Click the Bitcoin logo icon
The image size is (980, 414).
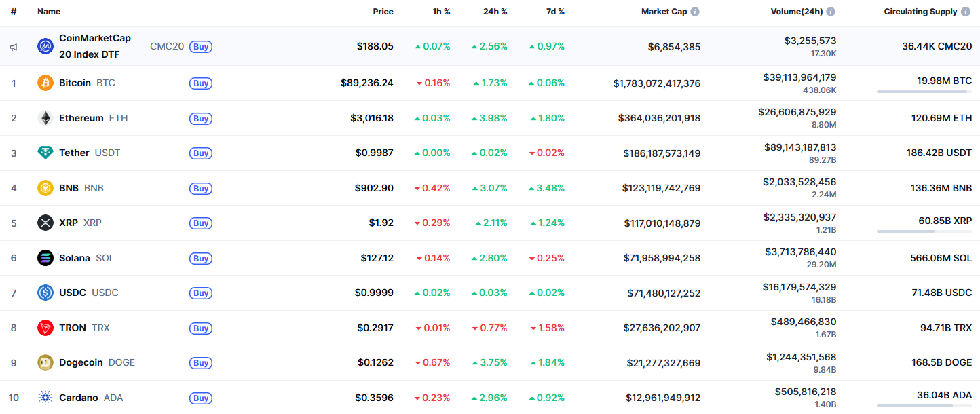click(x=44, y=83)
